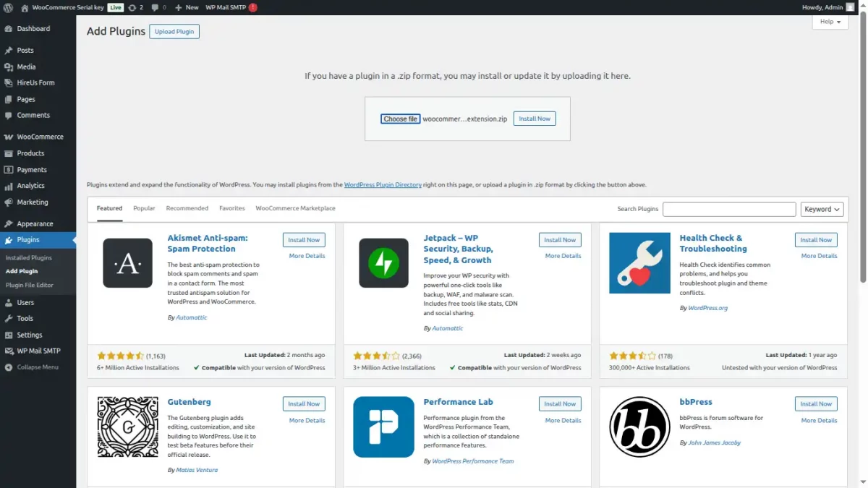
Task: Click the Akismet plugin thumbnail
Action: [x=128, y=263]
